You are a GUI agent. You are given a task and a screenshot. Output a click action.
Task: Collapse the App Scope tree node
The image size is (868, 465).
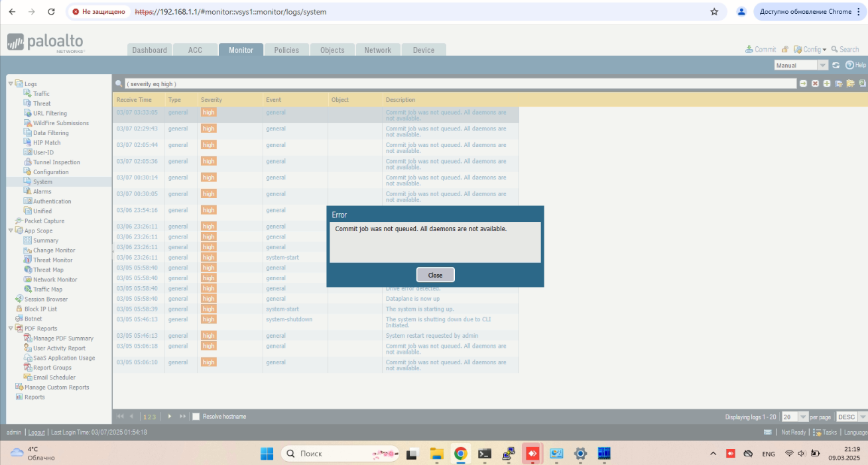(11, 231)
